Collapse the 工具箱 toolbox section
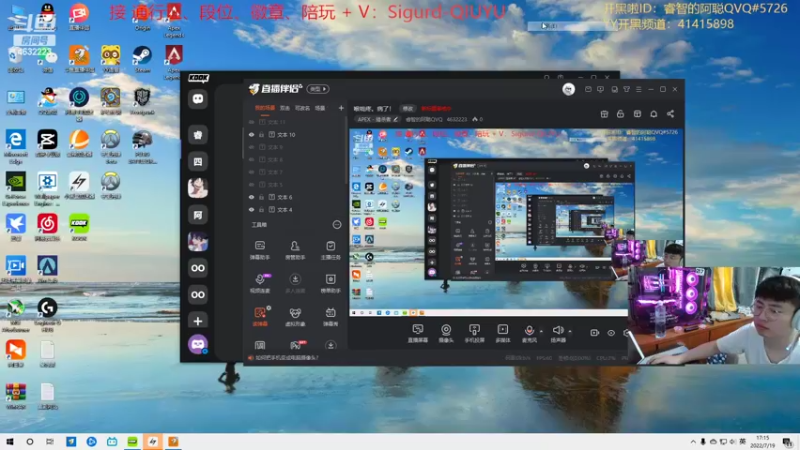This screenshot has height=450, width=800. 337,224
